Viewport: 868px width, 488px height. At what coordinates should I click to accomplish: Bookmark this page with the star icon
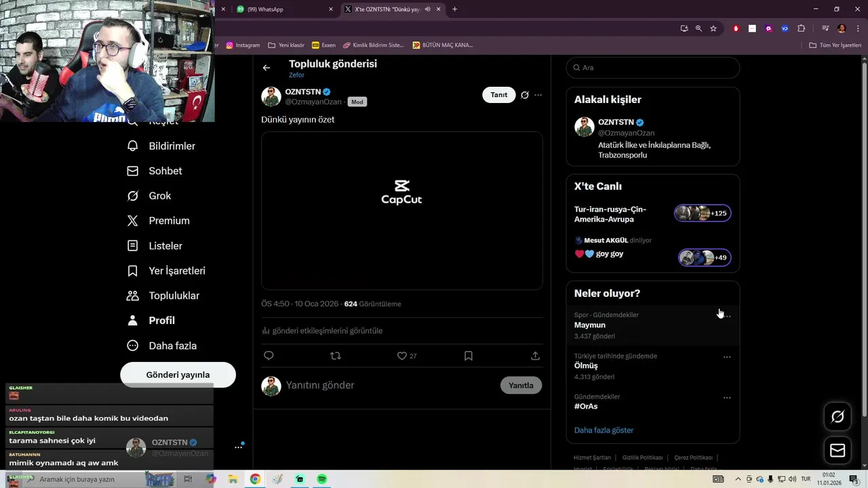(713, 28)
